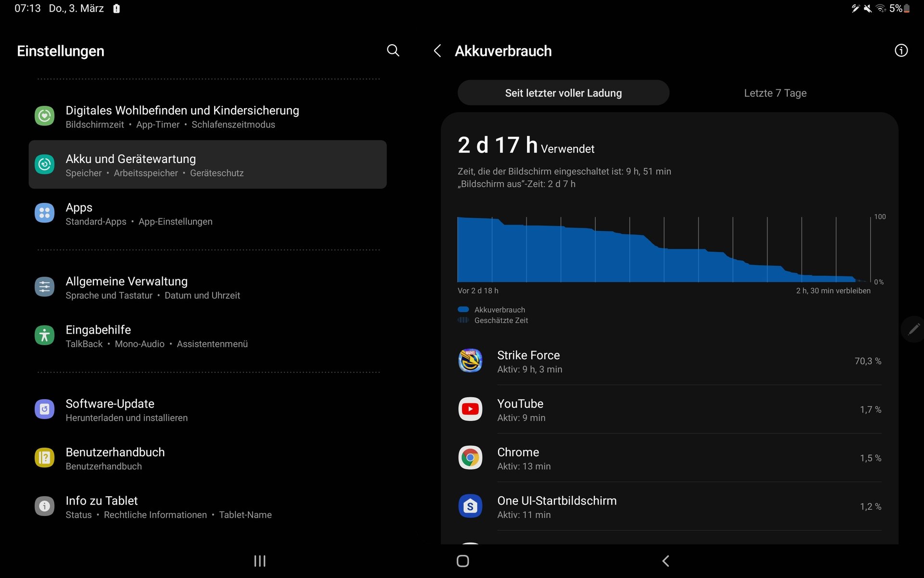Viewport: 924px width, 578px height.
Task: Open the Benutzerhandbuch entry
Action: coord(207,458)
